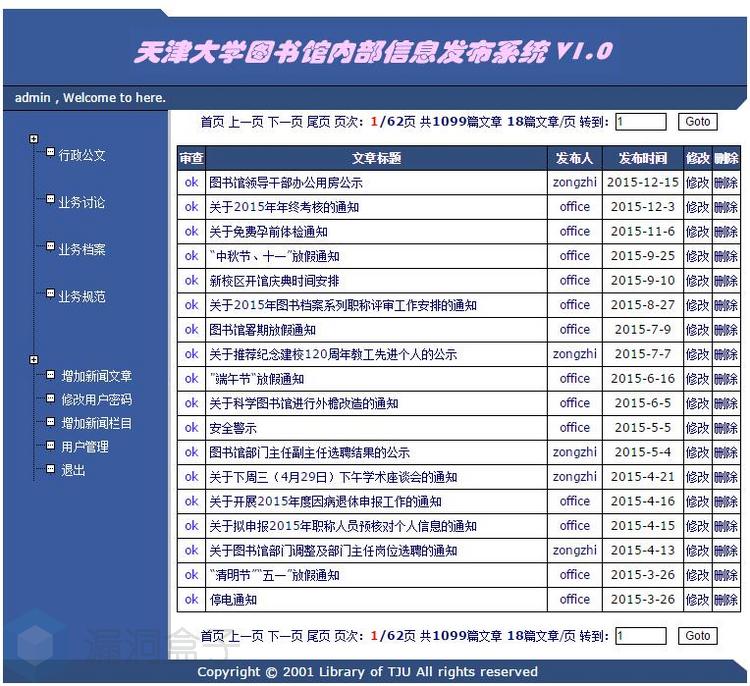Click the tree icon beside 业务讨论
Image resolution: width=750 pixels, height=686 pixels.
[x=50, y=200]
